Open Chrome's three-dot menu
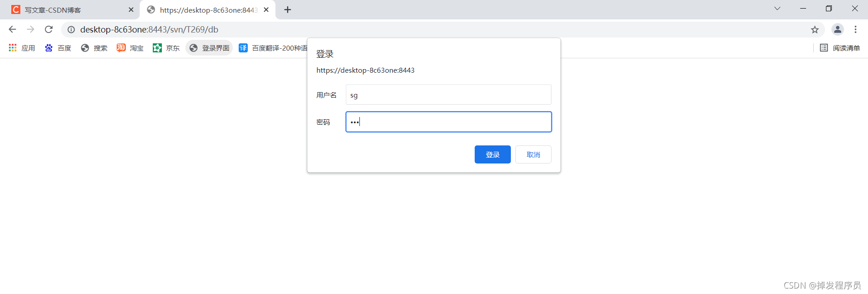 [x=855, y=29]
